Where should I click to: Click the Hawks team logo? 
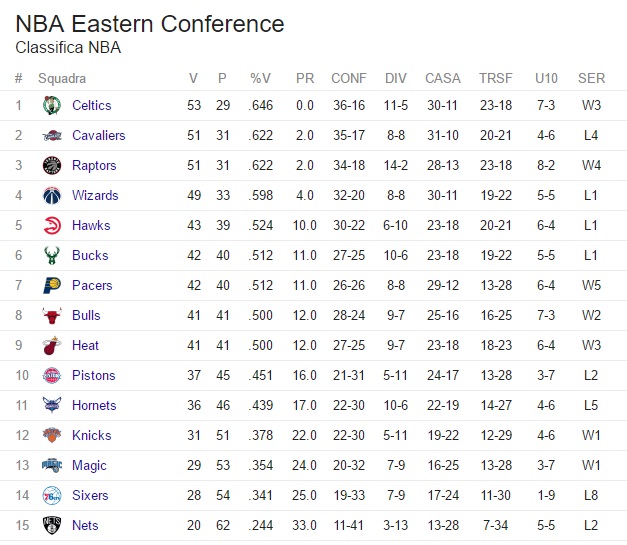point(52,225)
